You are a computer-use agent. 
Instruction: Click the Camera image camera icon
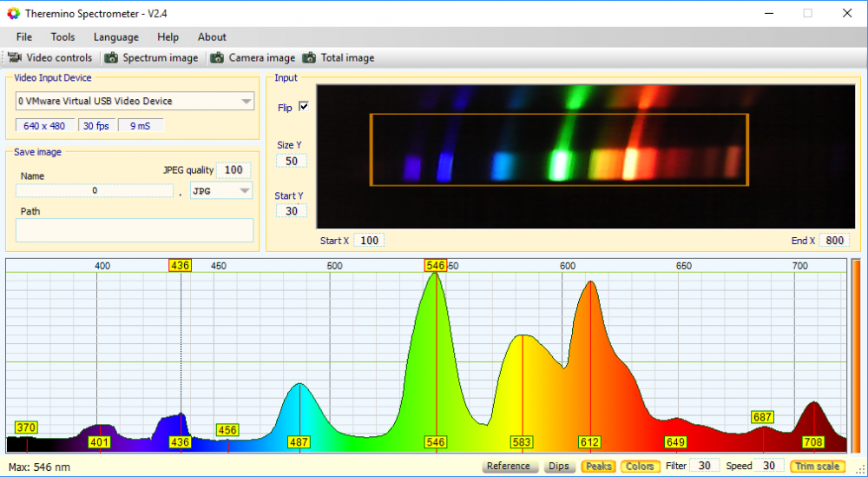218,57
